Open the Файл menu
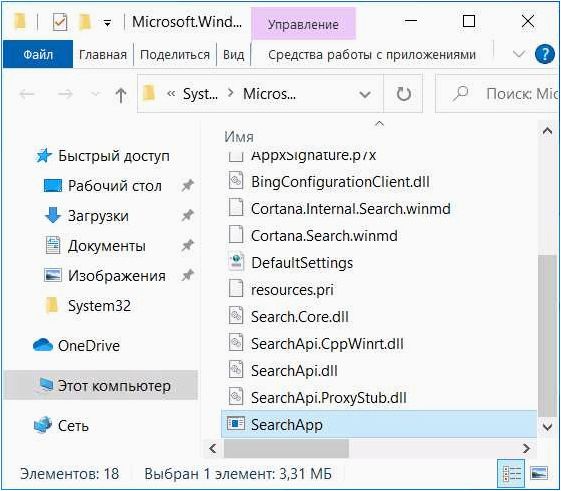Screen dimensions: 561x491 click(38, 54)
